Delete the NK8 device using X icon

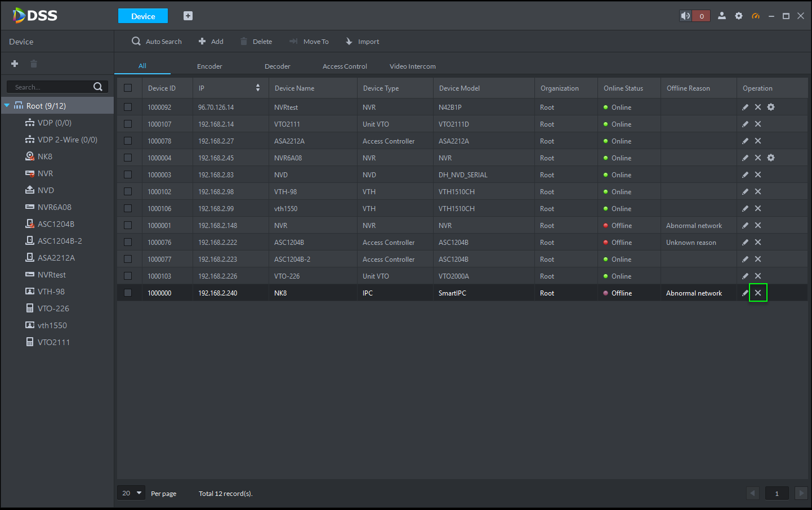[758, 293]
